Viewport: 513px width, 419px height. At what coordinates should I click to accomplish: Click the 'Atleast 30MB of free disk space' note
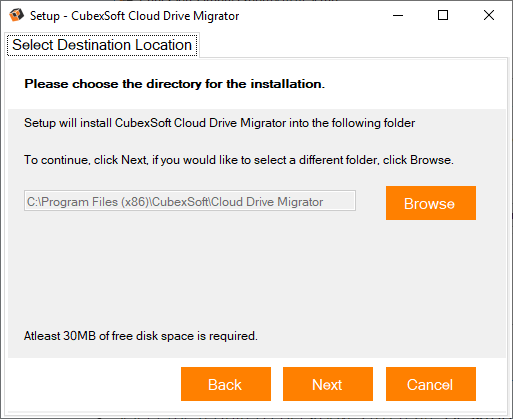(141, 336)
